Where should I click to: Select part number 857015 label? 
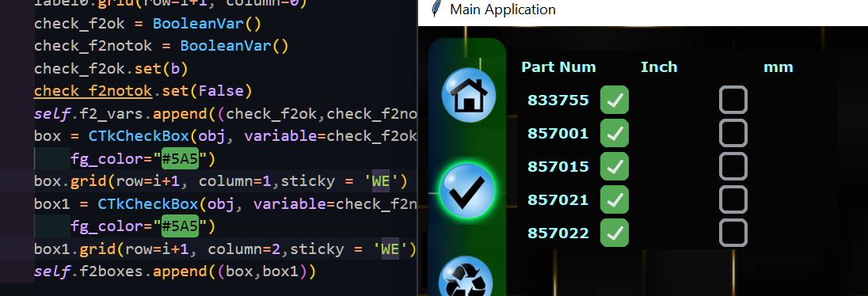558,166
